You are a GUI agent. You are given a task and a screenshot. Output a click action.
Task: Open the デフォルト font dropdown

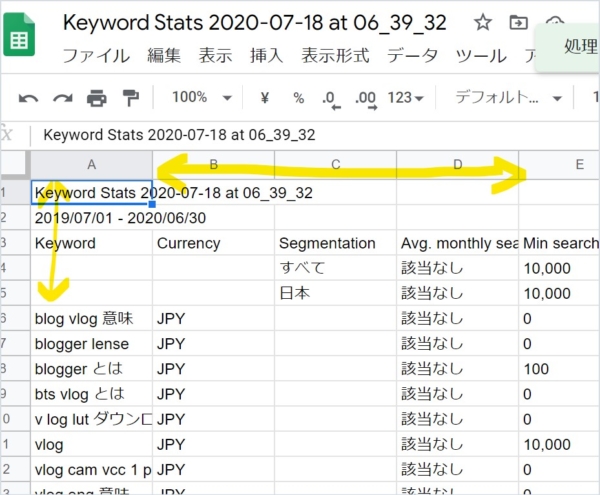[508, 98]
